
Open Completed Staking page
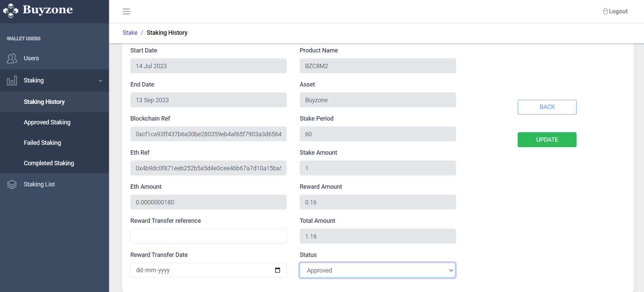49,163
